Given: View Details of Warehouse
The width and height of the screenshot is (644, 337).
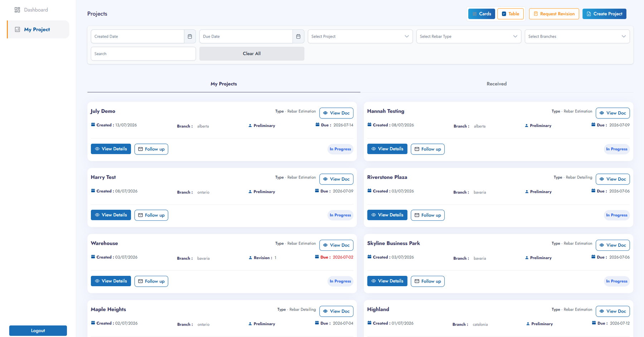Looking at the screenshot, I should pos(111,281).
